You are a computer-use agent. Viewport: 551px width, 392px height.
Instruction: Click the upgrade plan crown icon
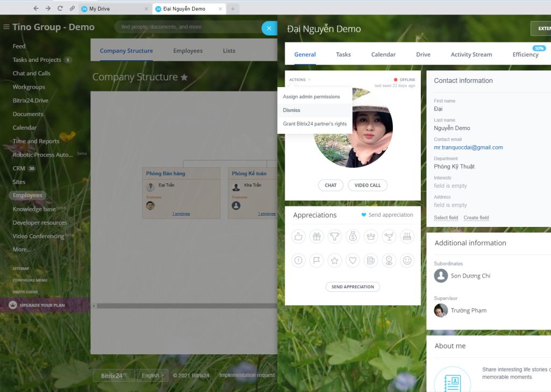13,305
